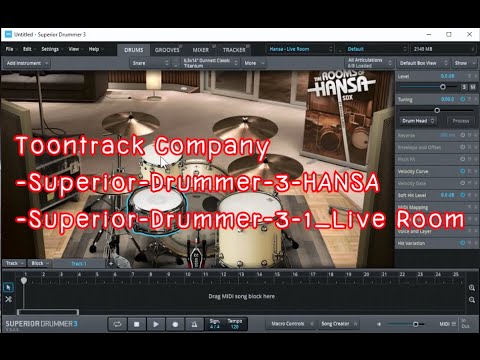
Task: Open the Drum Head tuning dropdown
Action: pos(418,121)
